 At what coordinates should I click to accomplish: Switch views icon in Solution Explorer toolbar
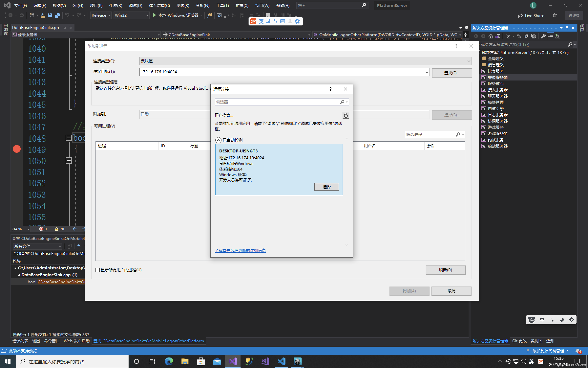[498, 36]
